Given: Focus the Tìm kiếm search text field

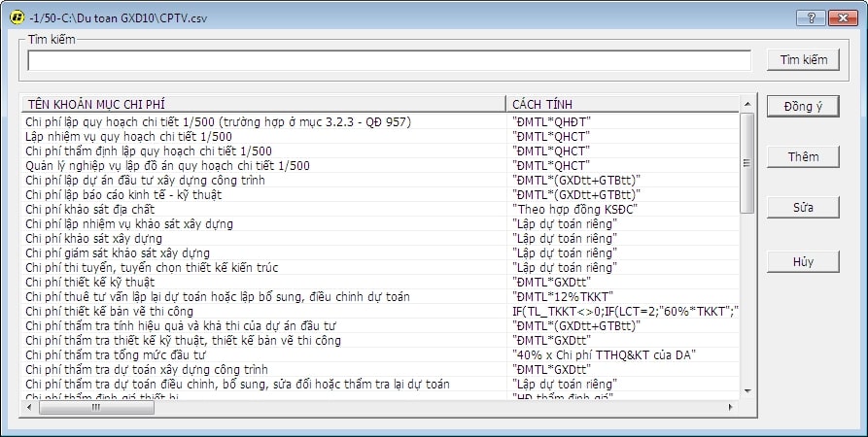Looking at the screenshot, I should pyautogui.click(x=389, y=61).
